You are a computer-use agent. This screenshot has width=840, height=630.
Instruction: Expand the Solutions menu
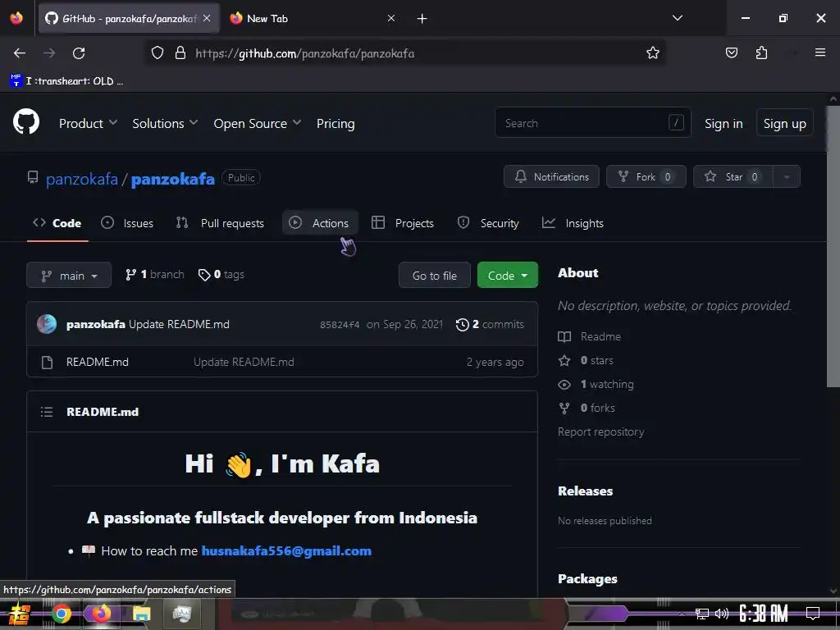pos(165,123)
